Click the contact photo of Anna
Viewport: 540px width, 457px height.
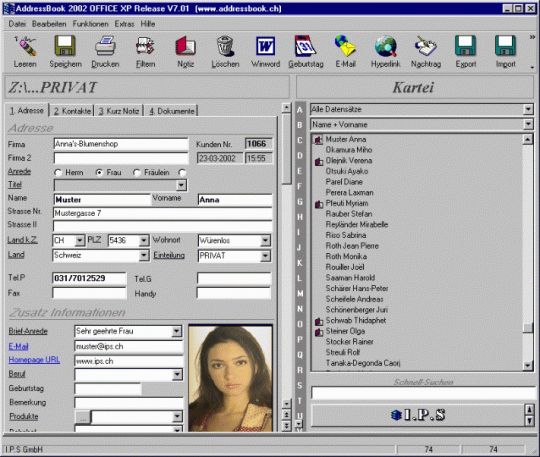(x=231, y=378)
